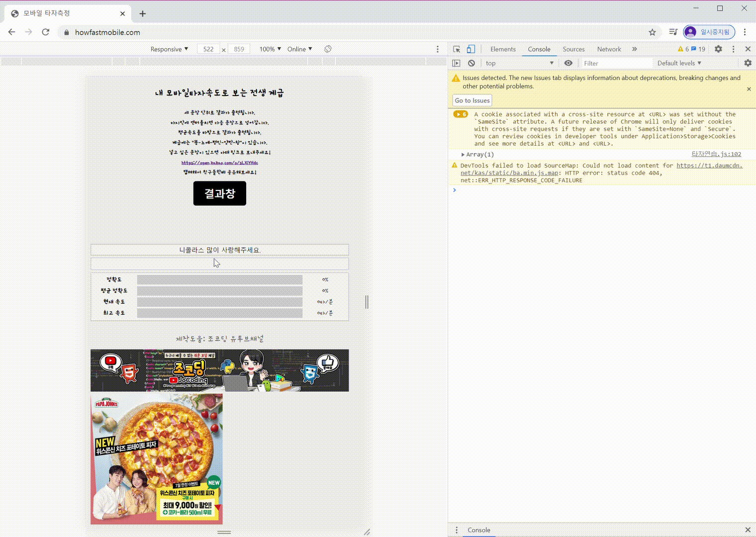Go back to the previous page
The image size is (756, 537).
tap(12, 32)
